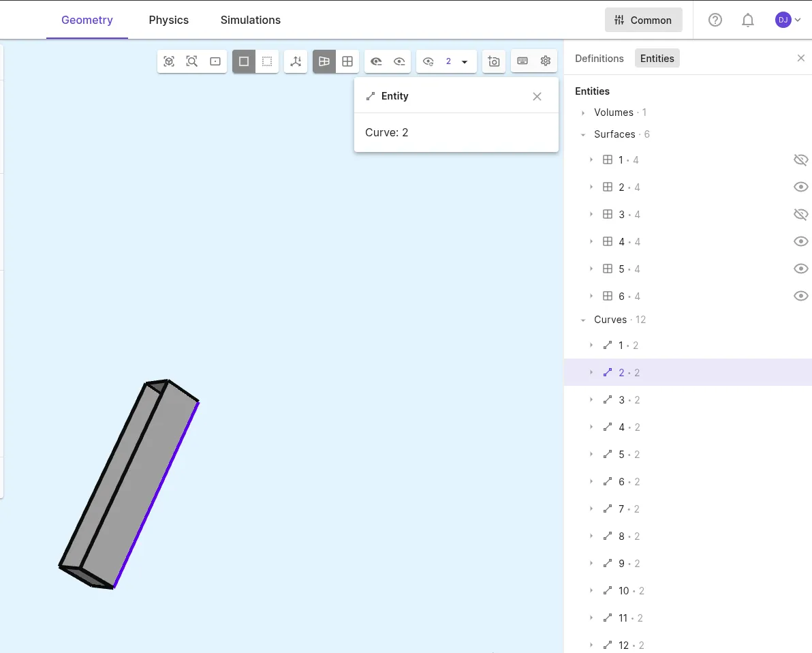Expand Surface 4 tree node
The height and width of the screenshot is (653, 812).
(x=591, y=241)
